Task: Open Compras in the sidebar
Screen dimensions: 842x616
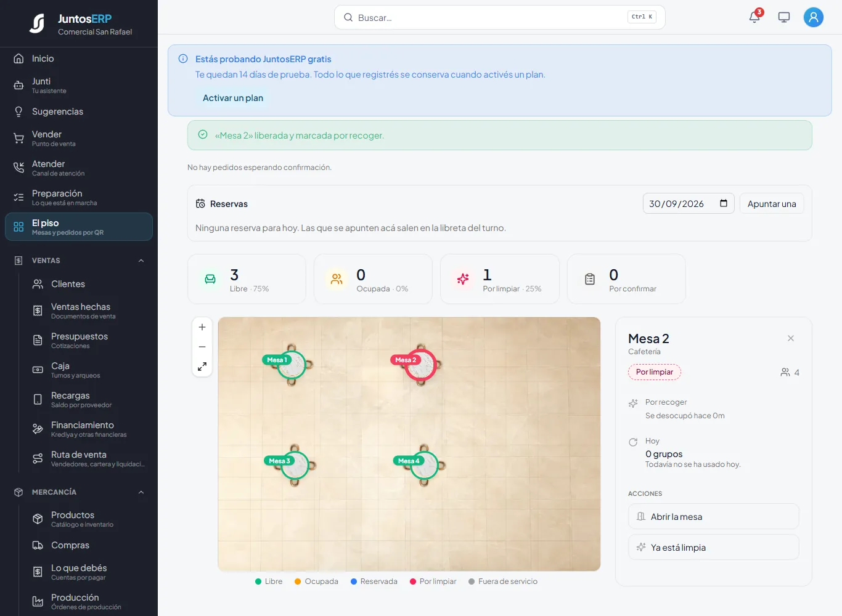Action: click(88, 545)
